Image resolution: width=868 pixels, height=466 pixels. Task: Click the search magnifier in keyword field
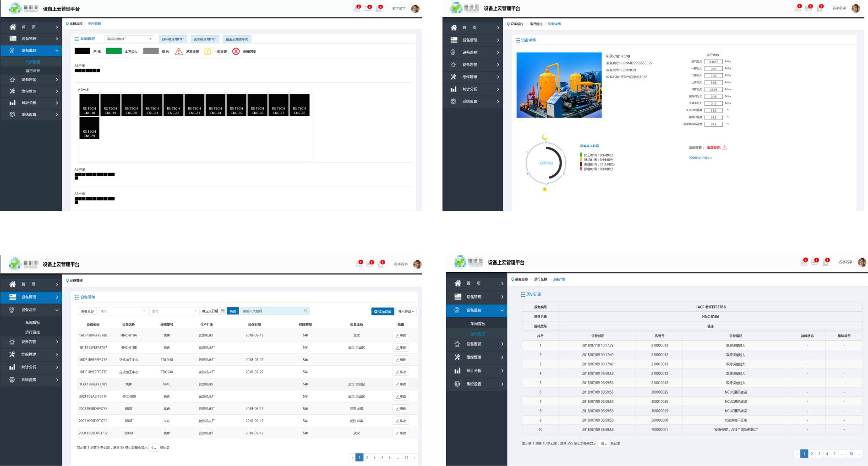coord(306,311)
